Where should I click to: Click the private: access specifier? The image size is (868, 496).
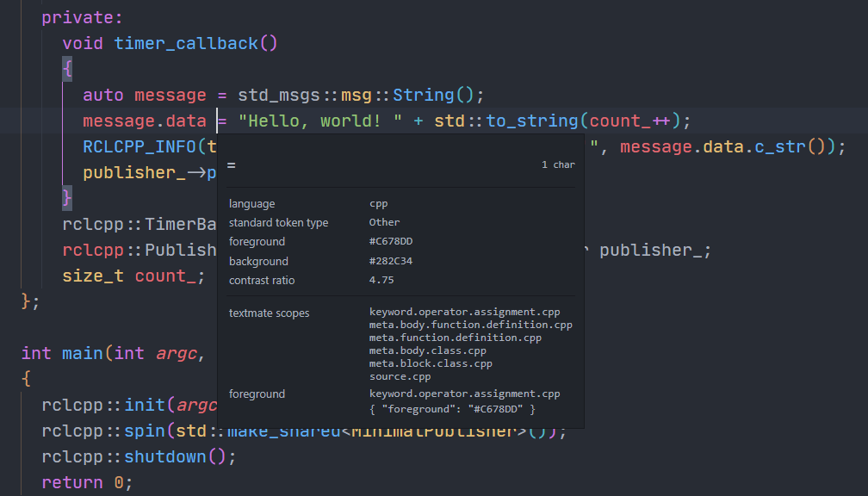click(x=81, y=16)
